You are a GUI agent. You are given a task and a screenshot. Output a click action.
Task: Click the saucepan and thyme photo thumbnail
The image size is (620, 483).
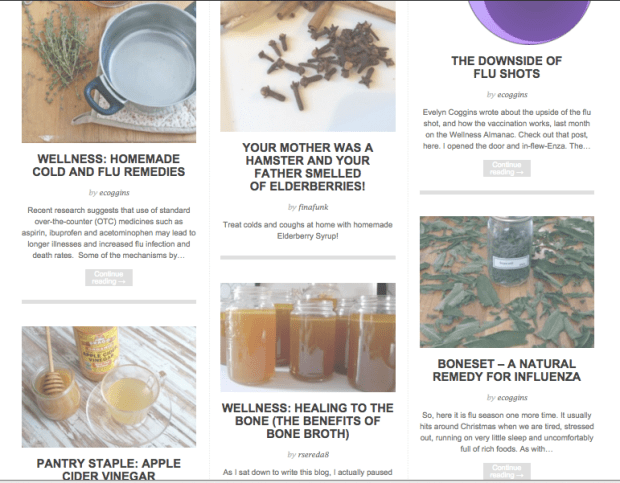click(x=109, y=72)
